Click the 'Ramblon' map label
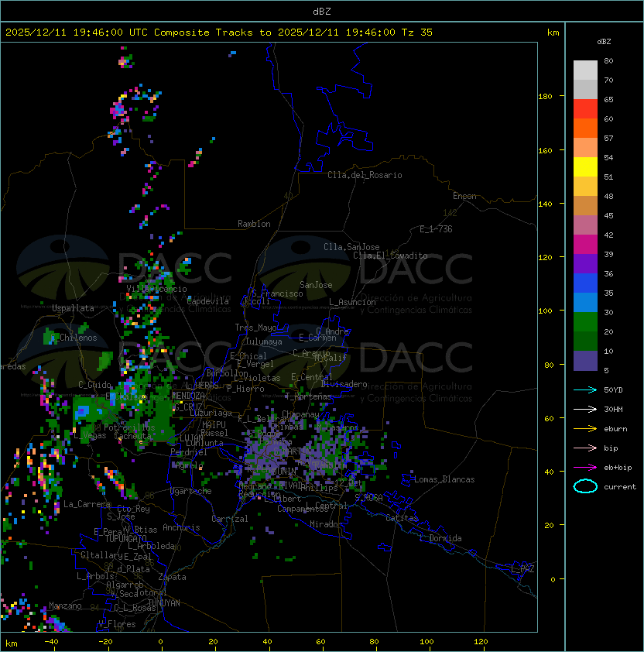 click(254, 224)
